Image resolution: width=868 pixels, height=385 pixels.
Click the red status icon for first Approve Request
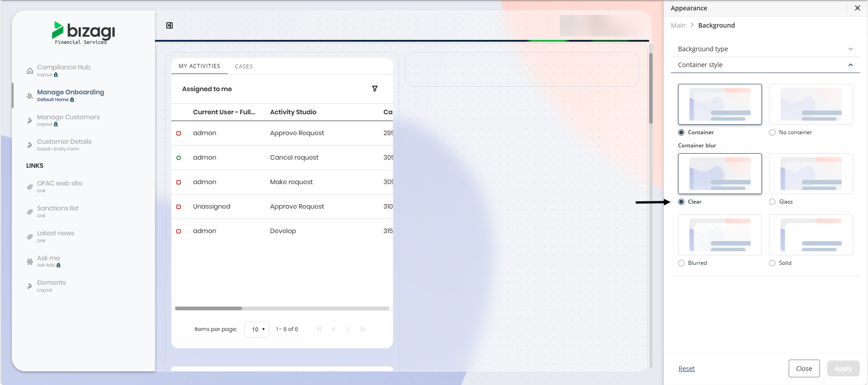(x=179, y=133)
